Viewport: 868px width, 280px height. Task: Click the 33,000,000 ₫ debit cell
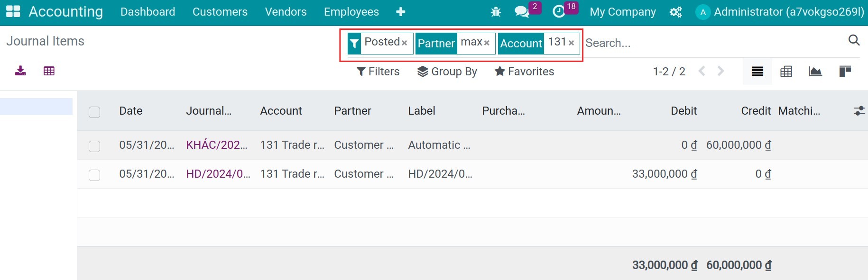tap(665, 174)
